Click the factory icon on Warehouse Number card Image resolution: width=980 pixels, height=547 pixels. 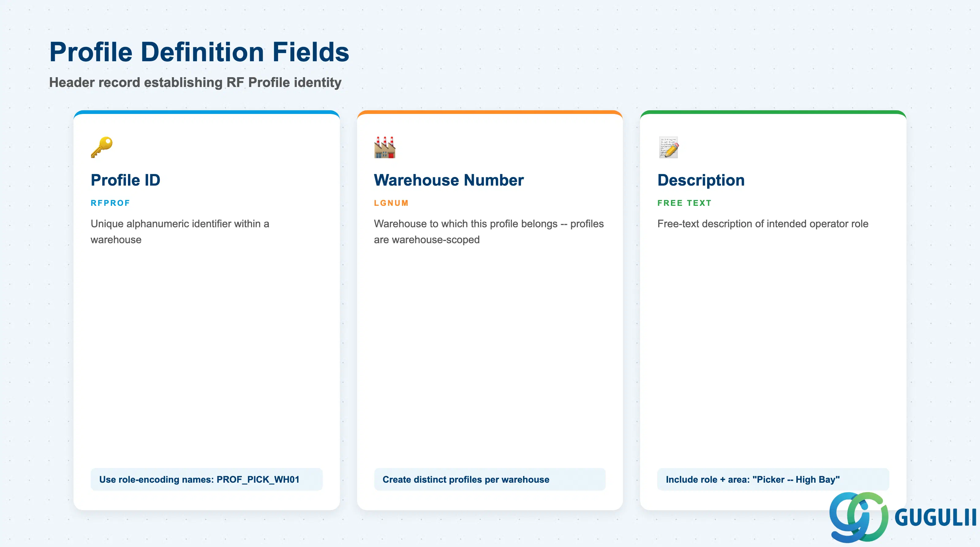[x=385, y=147]
